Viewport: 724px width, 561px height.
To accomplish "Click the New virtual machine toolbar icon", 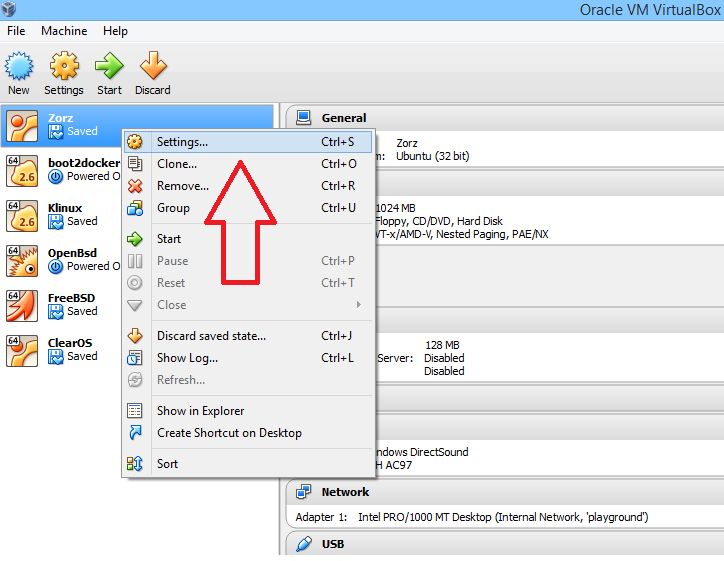I will point(19,66).
